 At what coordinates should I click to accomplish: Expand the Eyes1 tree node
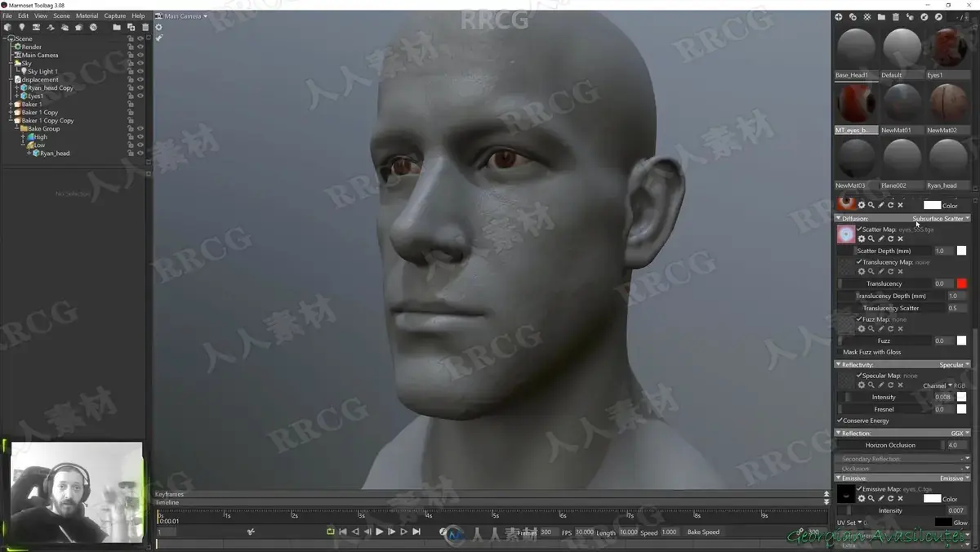click(17, 96)
